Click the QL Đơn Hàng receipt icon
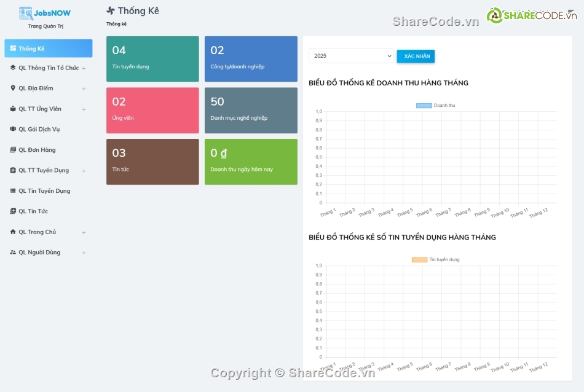 (13, 150)
